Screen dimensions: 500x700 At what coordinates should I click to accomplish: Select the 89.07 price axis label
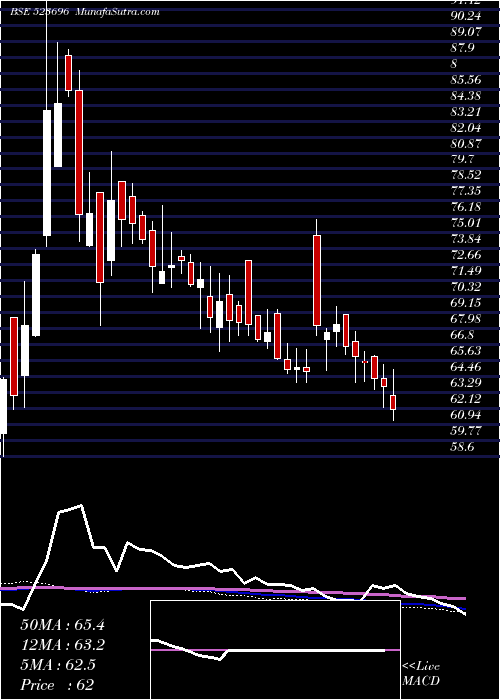coord(466,32)
